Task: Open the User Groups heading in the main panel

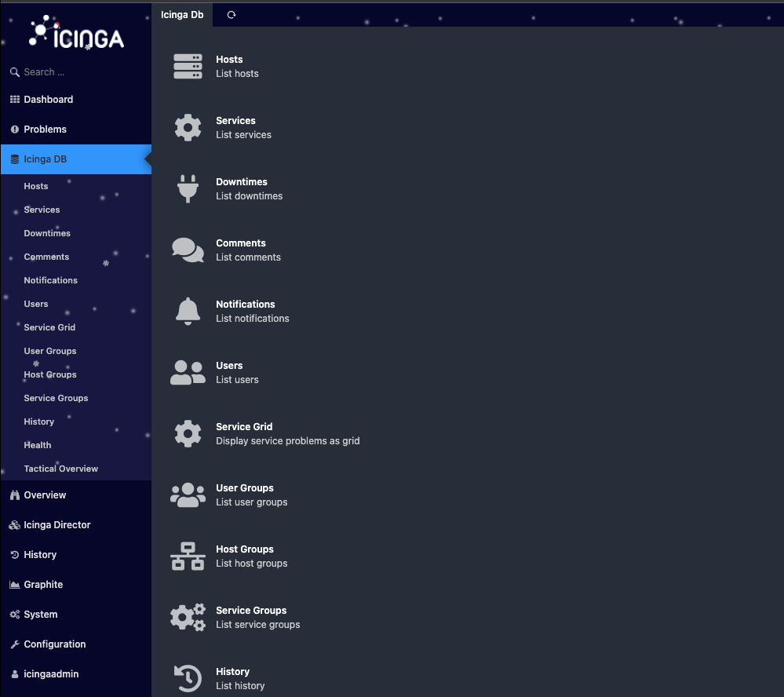Action: [x=245, y=488]
